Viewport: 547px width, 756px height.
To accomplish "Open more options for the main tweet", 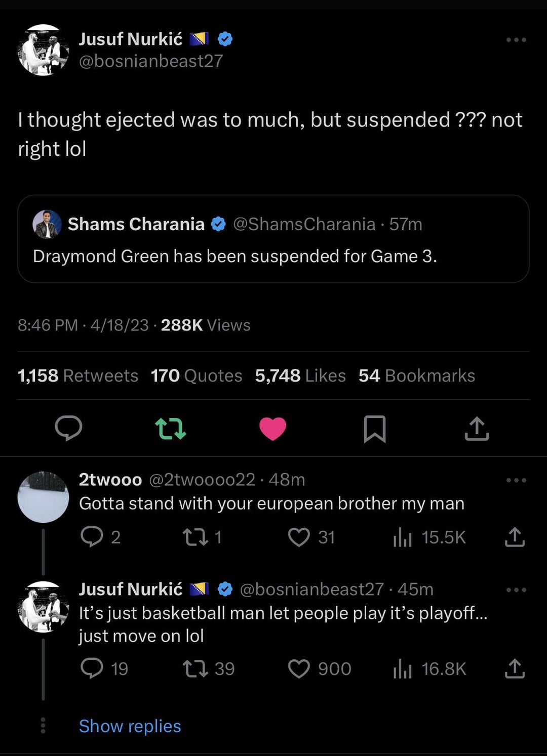I will [516, 39].
